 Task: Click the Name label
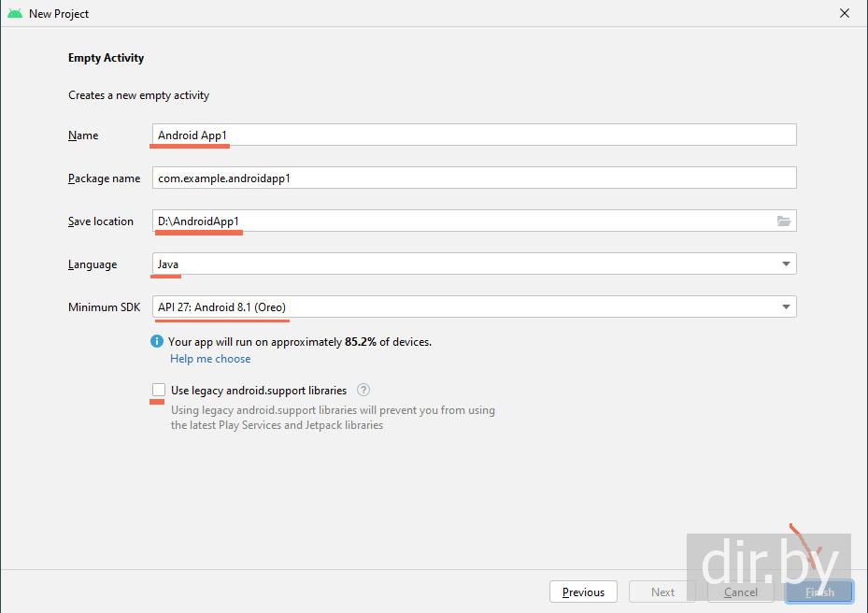pos(83,135)
